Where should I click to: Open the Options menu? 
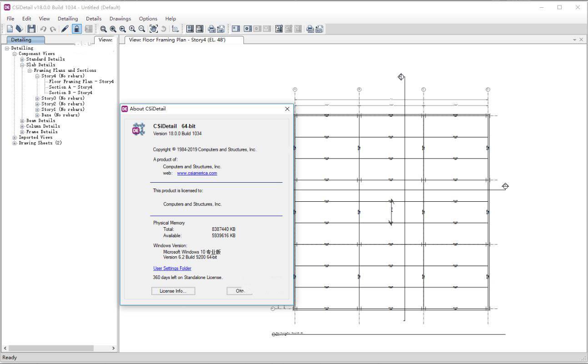pos(148,19)
